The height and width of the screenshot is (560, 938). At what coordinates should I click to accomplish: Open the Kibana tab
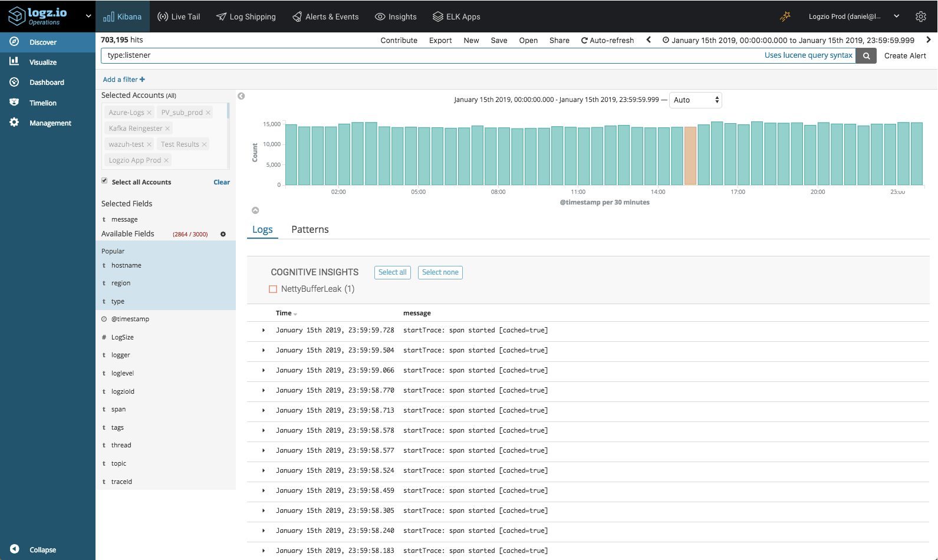click(123, 17)
